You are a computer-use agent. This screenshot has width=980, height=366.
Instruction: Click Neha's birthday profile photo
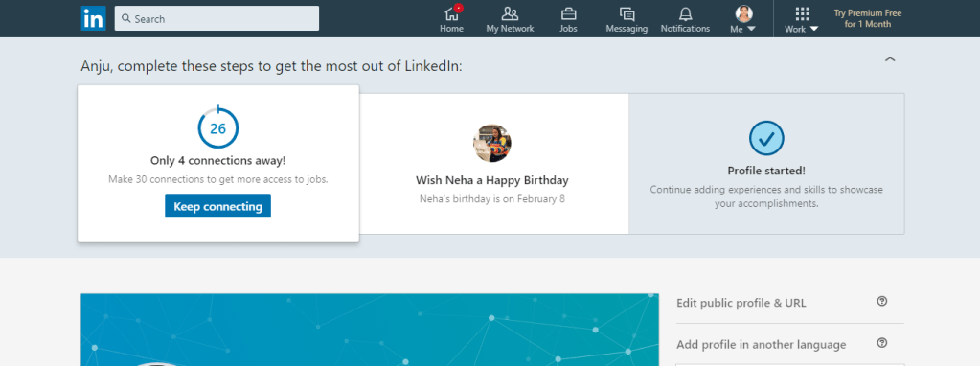491,143
